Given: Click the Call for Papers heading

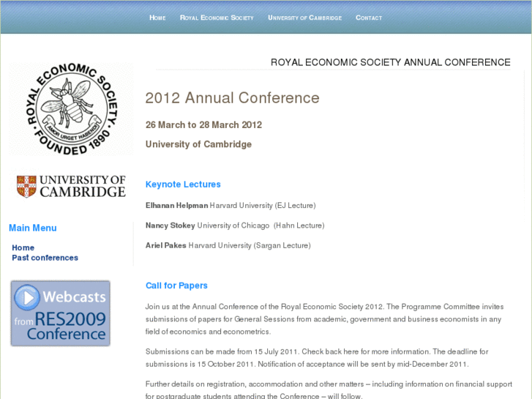Looking at the screenshot, I should (x=176, y=286).
